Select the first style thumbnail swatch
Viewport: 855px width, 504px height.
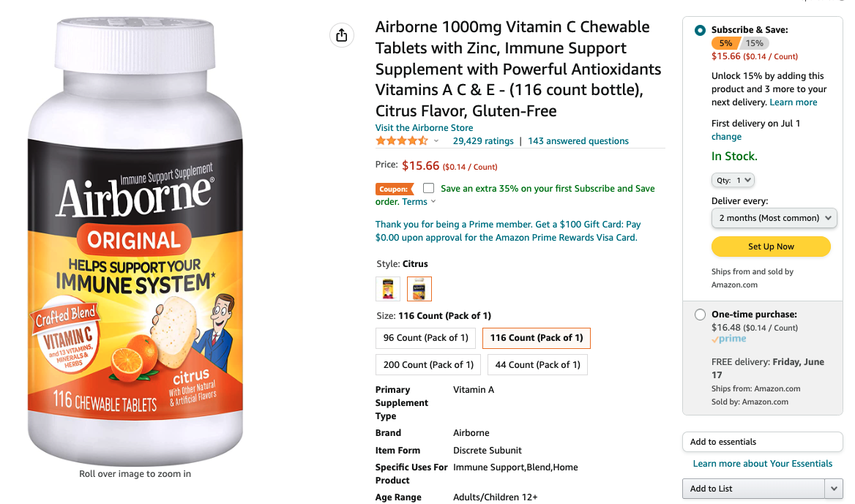[388, 289]
